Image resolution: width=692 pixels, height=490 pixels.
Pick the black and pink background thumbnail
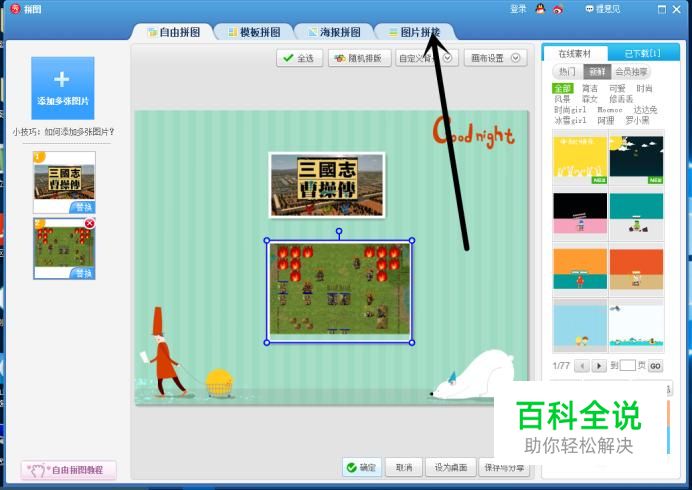[x=580, y=214]
